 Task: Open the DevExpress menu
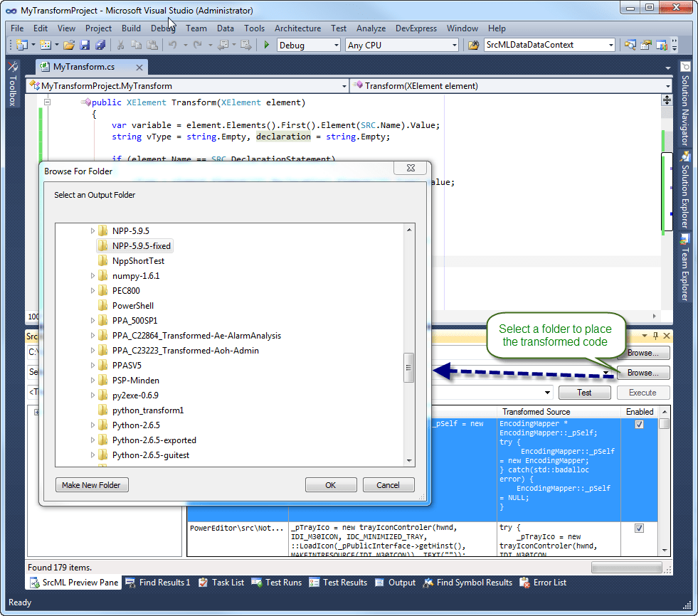[416, 28]
